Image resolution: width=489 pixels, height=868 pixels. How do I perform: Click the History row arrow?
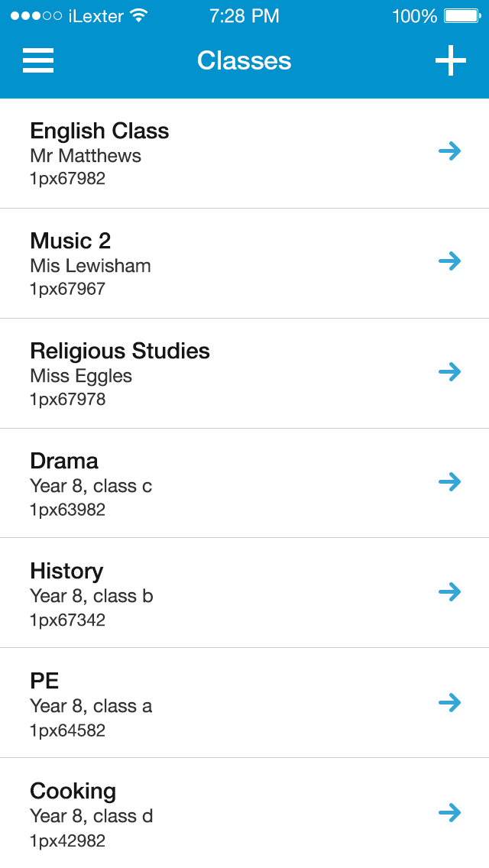450,591
